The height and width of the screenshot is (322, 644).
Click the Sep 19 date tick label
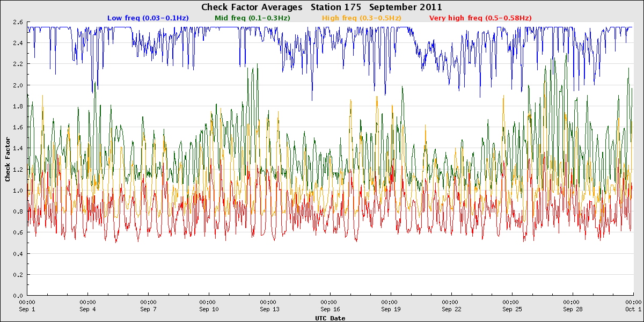[390, 310]
